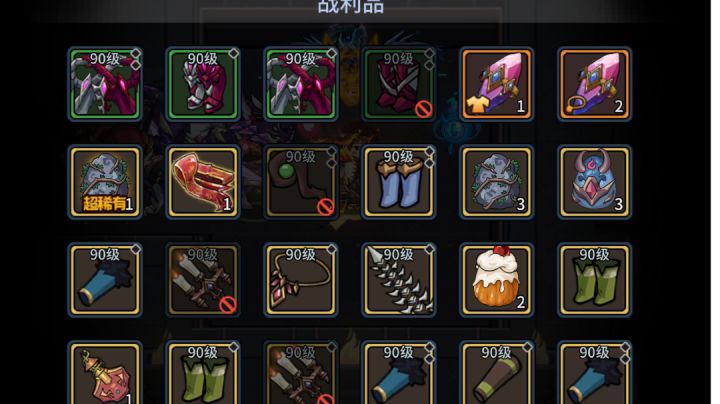Select the restricted green orb belt item
The width and height of the screenshot is (720, 404).
pyautogui.click(x=301, y=182)
